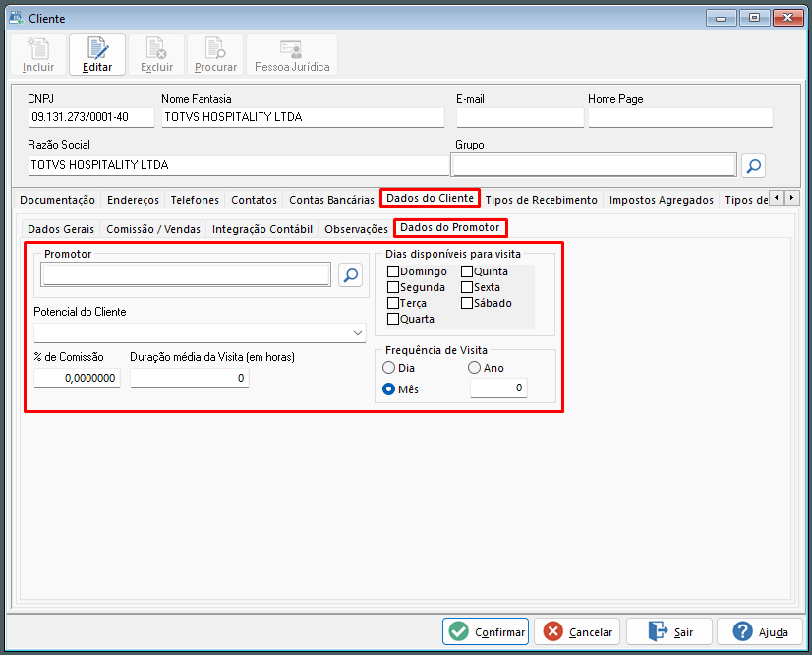Click the Razão Social field
Screen dimensions: 812x655
pyautogui.click(x=238, y=165)
